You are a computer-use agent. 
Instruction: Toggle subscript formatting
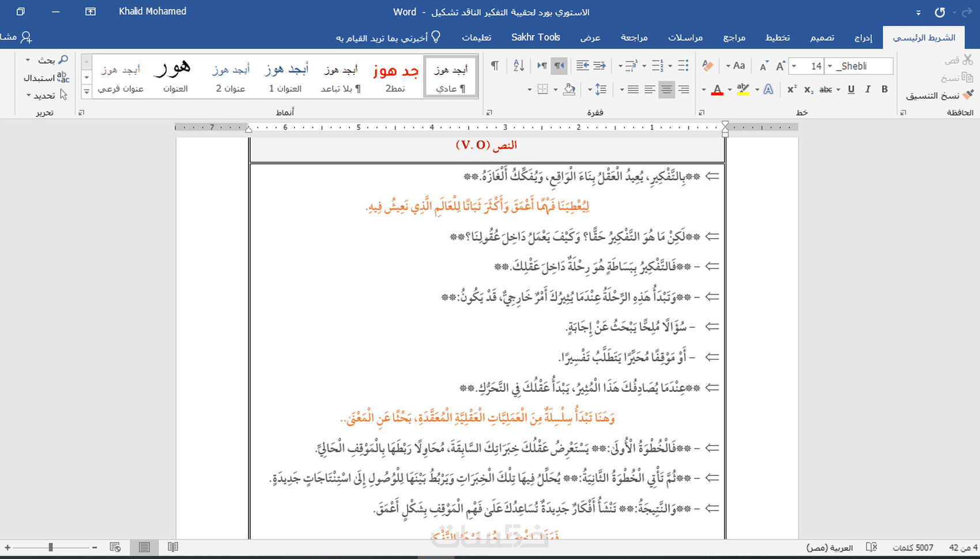coord(809,89)
